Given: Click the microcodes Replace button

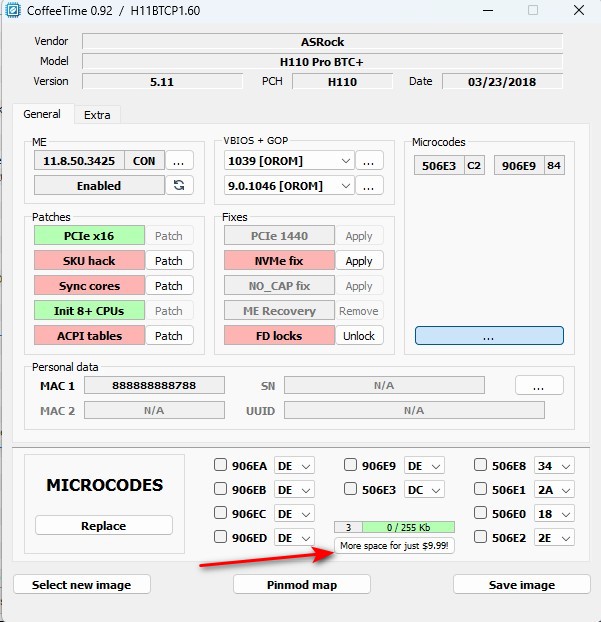Looking at the screenshot, I should pyautogui.click(x=104, y=526).
